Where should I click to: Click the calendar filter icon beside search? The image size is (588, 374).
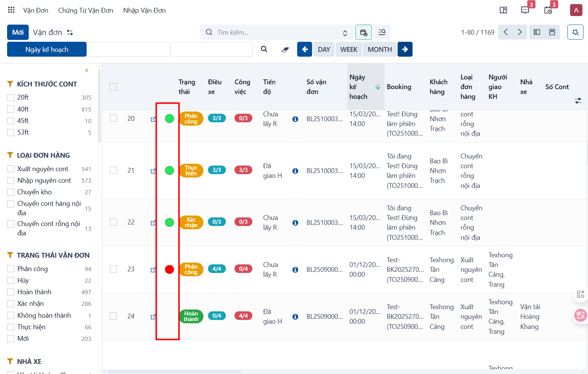(x=364, y=32)
